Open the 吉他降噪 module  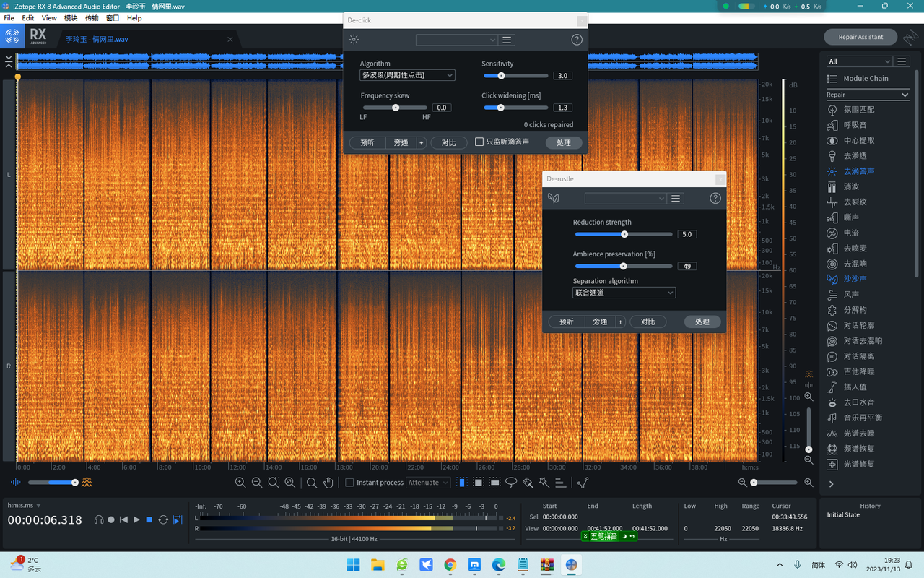(859, 371)
